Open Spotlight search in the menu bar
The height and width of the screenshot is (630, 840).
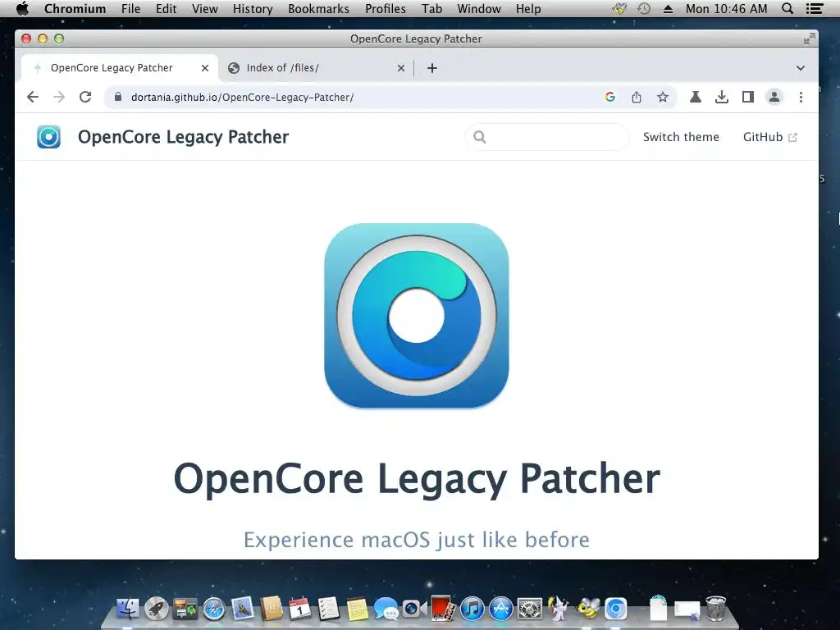pyautogui.click(x=787, y=8)
